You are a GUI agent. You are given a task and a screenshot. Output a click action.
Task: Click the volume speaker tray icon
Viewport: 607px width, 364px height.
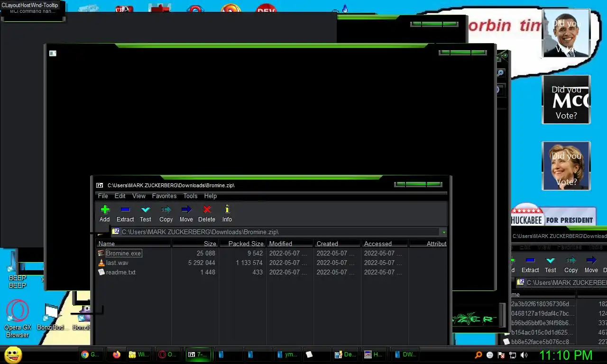point(524,355)
